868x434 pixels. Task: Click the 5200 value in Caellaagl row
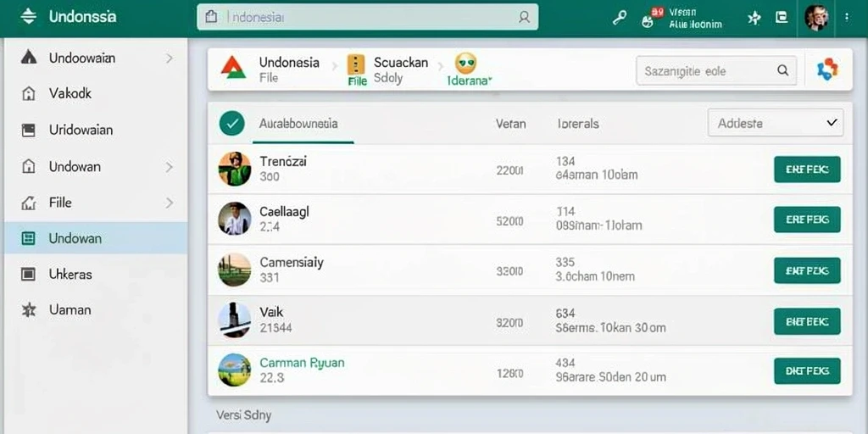pos(509,221)
